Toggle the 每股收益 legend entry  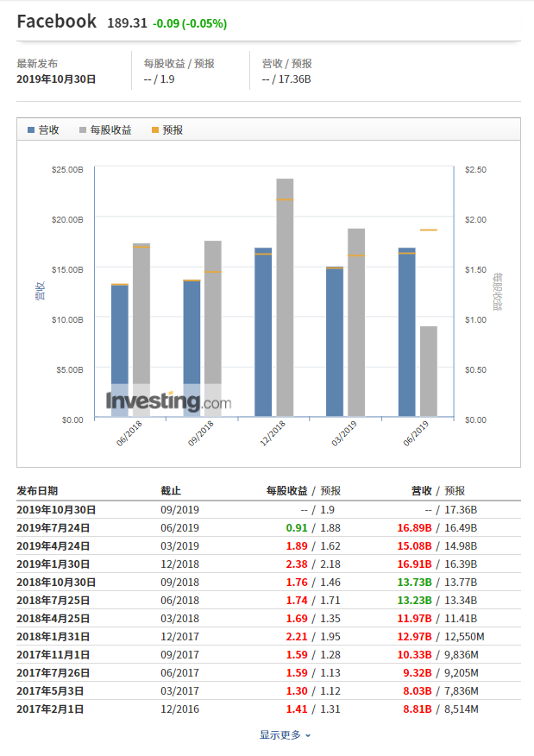(105, 129)
